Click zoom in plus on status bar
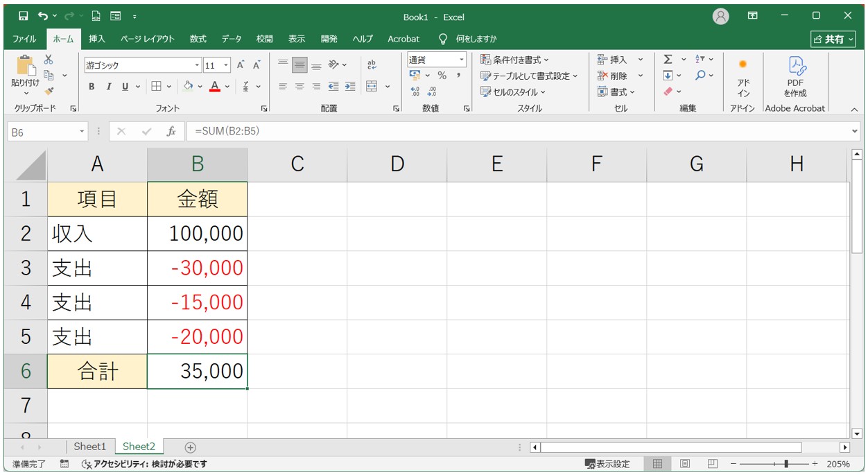 815,464
